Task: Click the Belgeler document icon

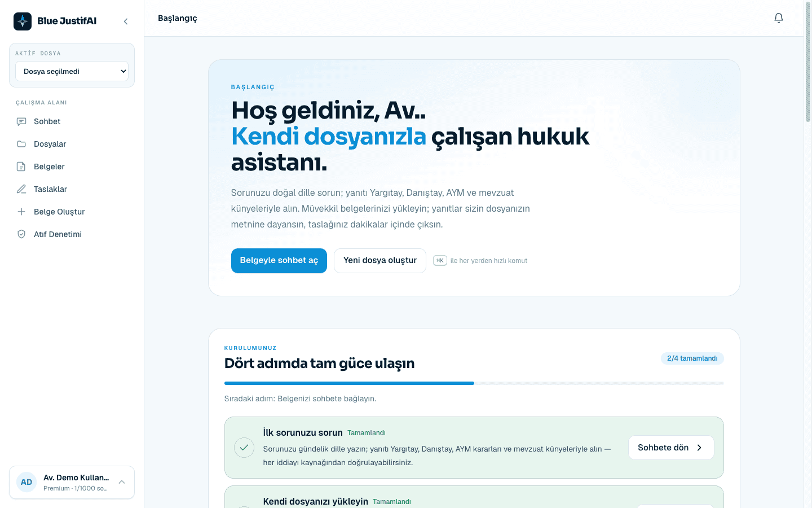Action: pyautogui.click(x=21, y=167)
